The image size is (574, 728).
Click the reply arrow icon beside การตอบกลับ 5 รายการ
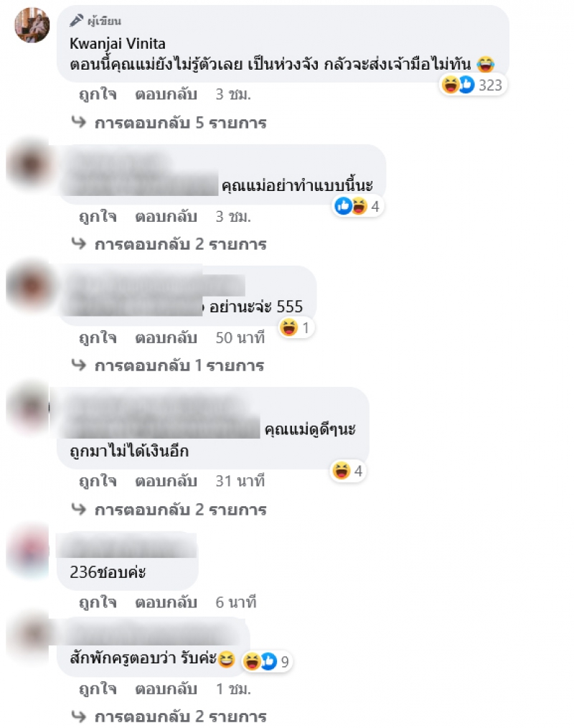pyautogui.click(x=79, y=122)
